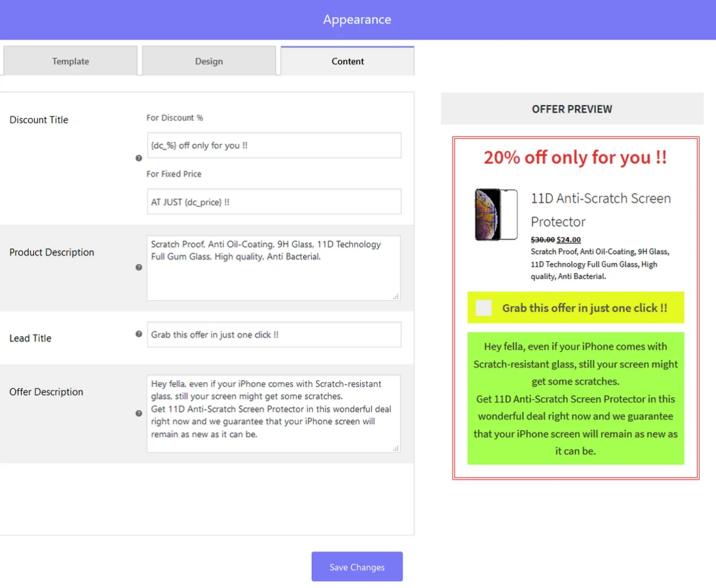Click the Offer Description textarea resize grip

(x=396, y=447)
